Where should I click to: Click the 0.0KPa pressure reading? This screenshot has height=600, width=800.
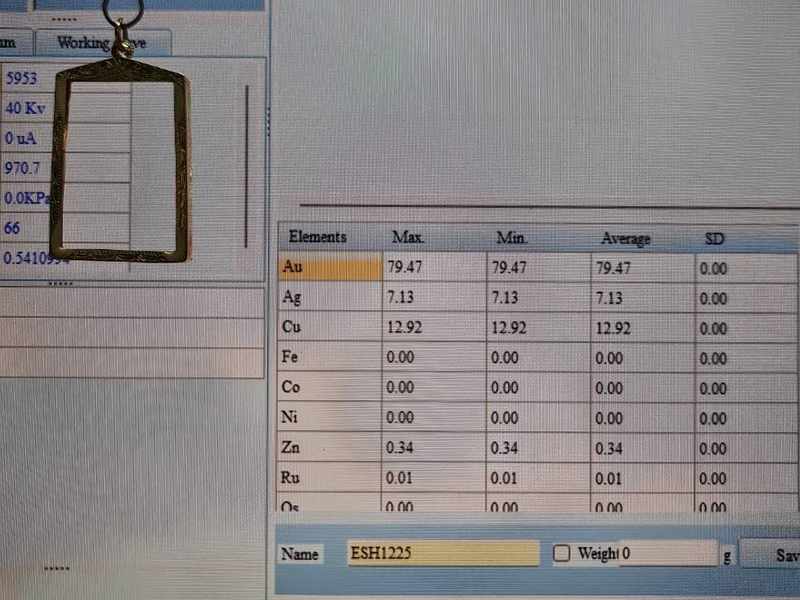coord(26,198)
